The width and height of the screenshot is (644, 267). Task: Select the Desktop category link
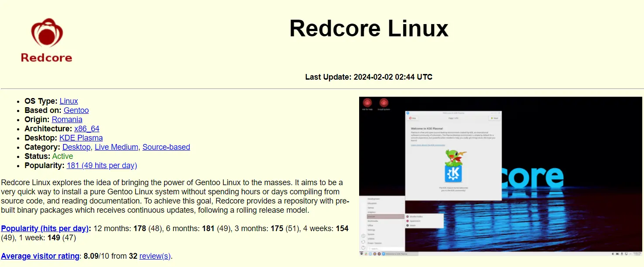click(x=76, y=147)
